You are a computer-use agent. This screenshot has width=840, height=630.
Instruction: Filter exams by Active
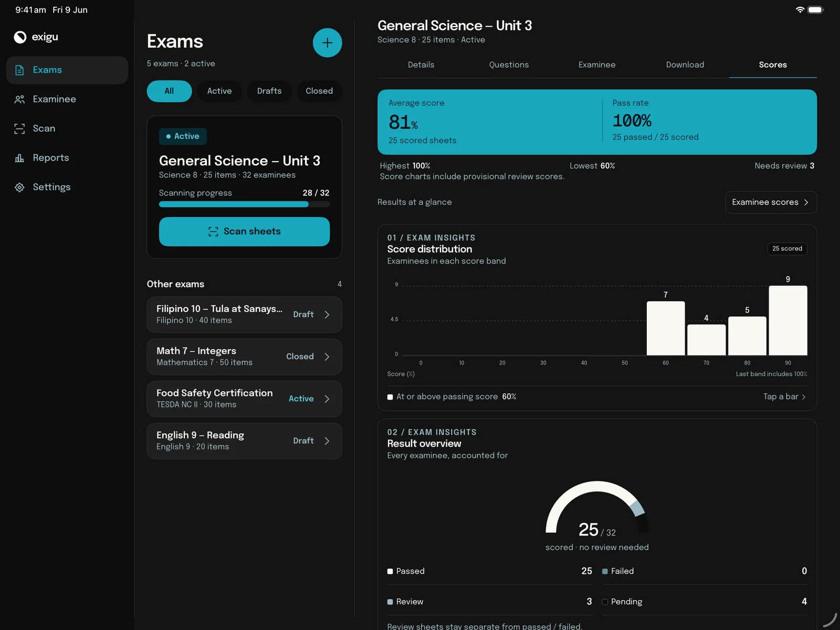pyautogui.click(x=219, y=91)
